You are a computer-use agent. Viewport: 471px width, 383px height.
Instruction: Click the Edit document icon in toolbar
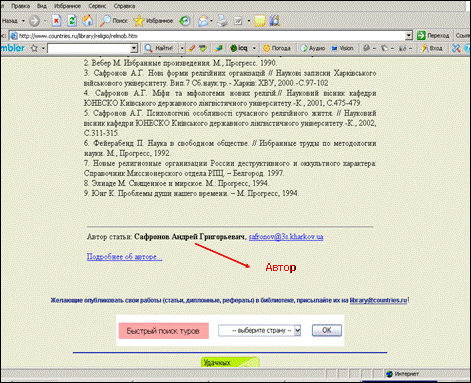[x=238, y=21]
